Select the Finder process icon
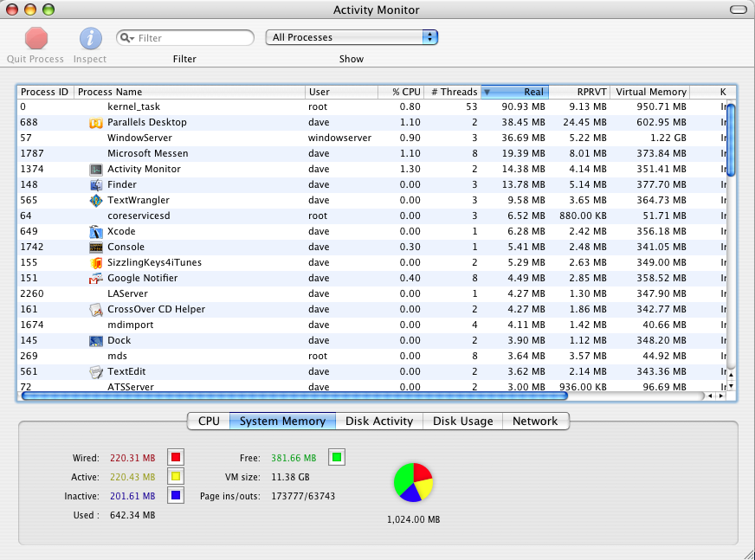This screenshot has width=755, height=560. [x=96, y=185]
